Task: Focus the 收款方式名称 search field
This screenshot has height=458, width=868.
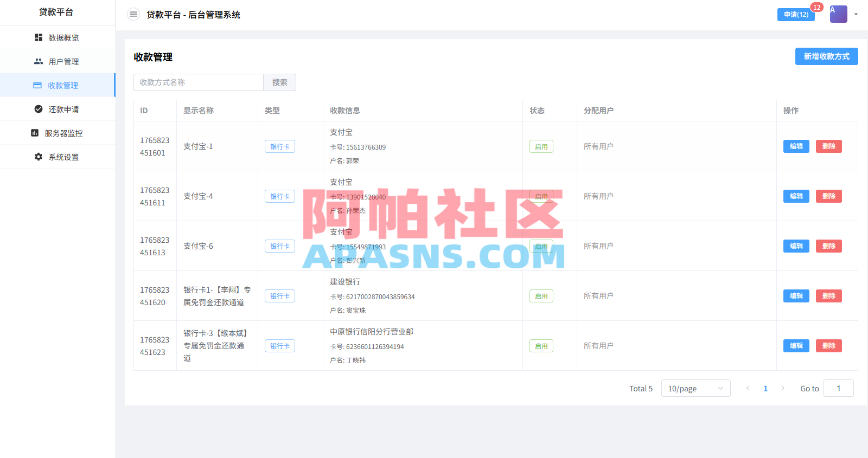Action: (x=199, y=82)
